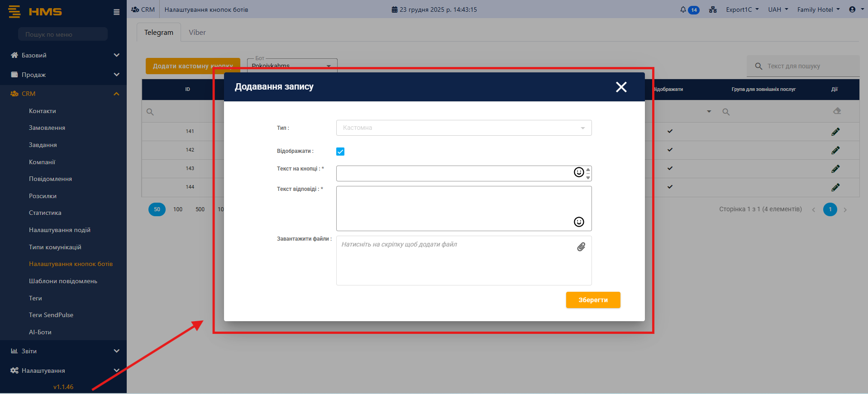
Task: Click the paperclip icon to attach file
Action: tap(581, 247)
